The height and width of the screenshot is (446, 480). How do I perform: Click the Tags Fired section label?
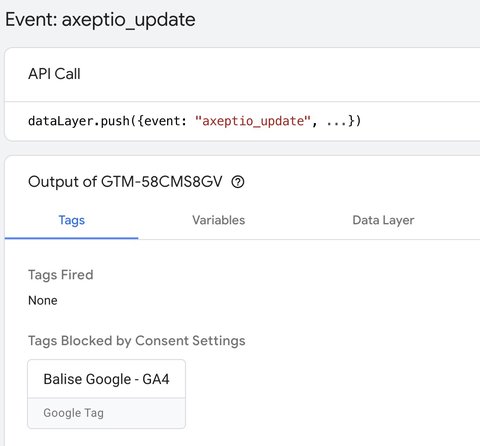click(x=61, y=275)
